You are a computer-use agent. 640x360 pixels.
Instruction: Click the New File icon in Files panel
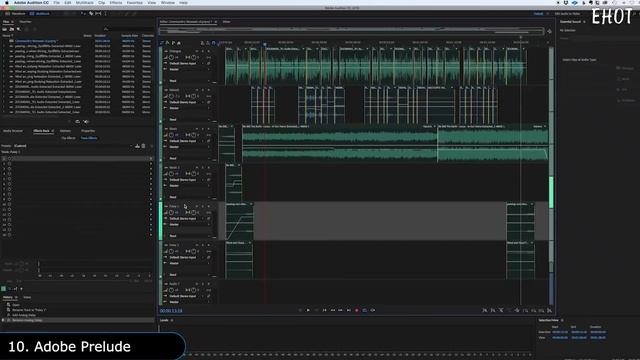18,29
